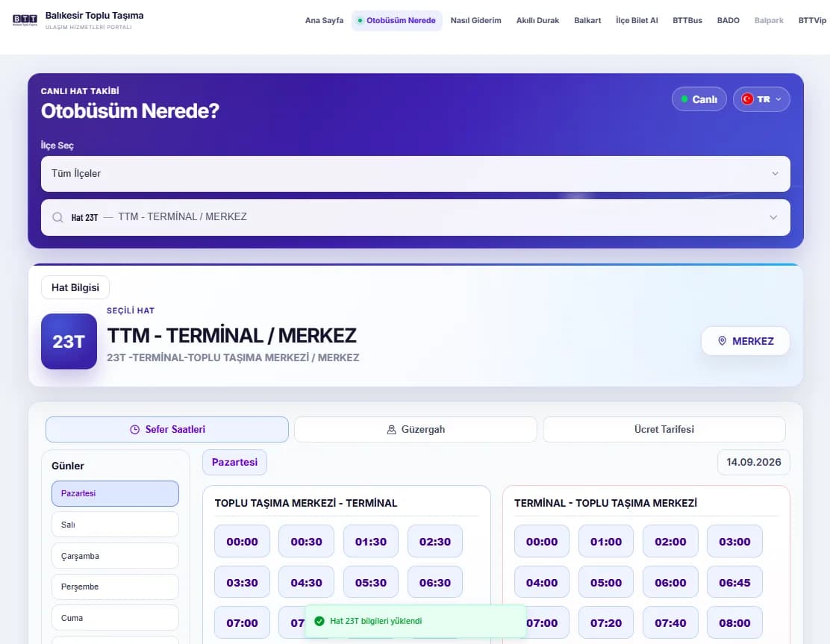The width and height of the screenshot is (830, 644).
Task: Switch to the Ücret Tarifesi tab
Action: pyautogui.click(x=664, y=430)
